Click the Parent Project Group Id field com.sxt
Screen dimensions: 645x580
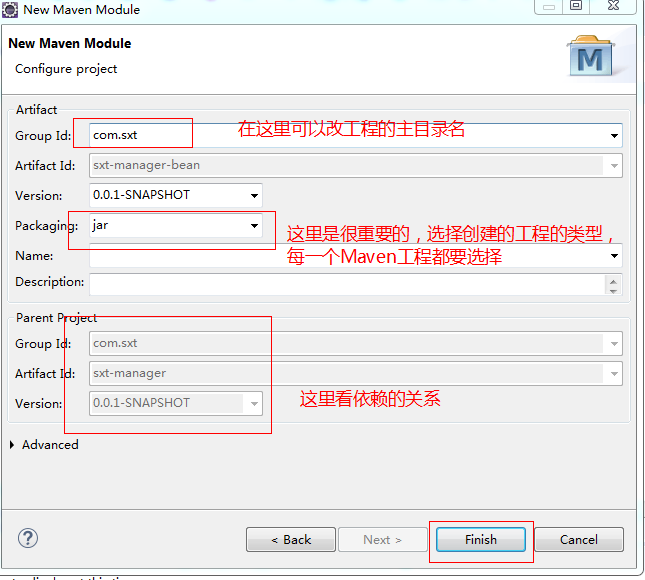(355, 343)
